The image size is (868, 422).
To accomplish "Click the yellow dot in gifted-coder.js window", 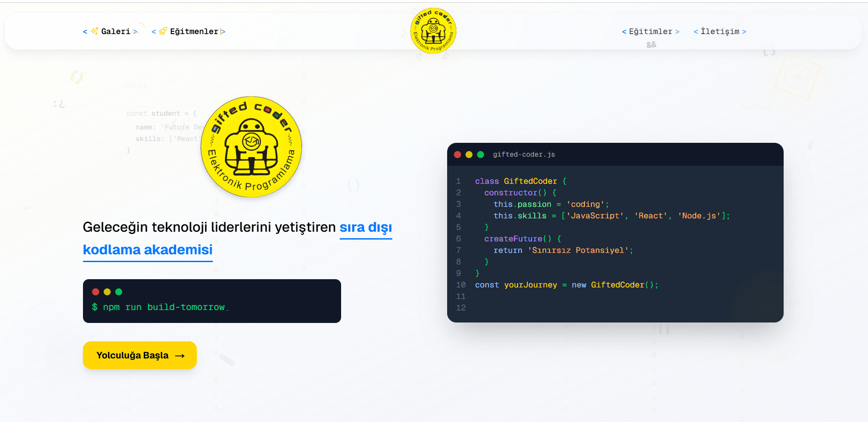I will tap(469, 155).
